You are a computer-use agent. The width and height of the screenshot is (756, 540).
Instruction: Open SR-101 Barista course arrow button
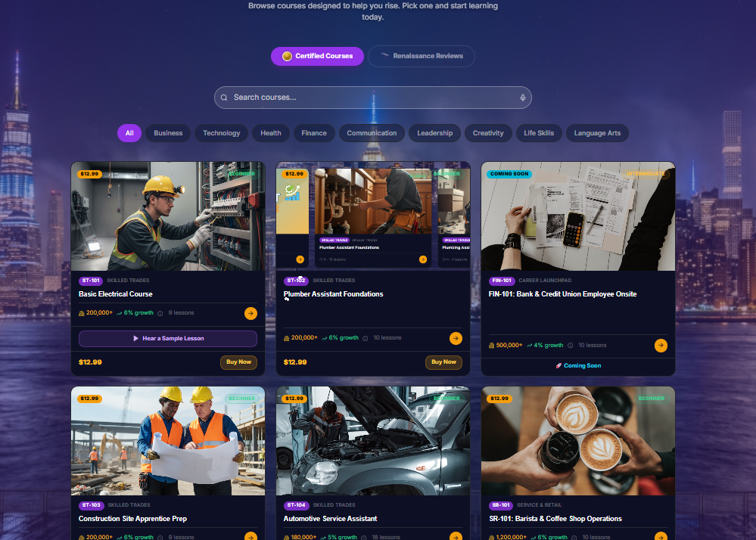pos(661,536)
